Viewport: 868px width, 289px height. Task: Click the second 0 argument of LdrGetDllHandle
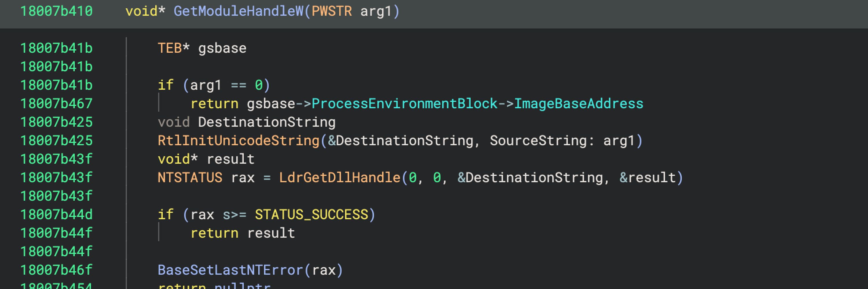(437, 178)
